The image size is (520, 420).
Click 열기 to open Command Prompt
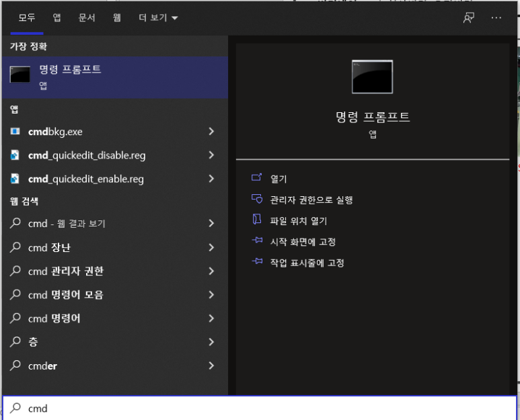click(x=278, y=179)
